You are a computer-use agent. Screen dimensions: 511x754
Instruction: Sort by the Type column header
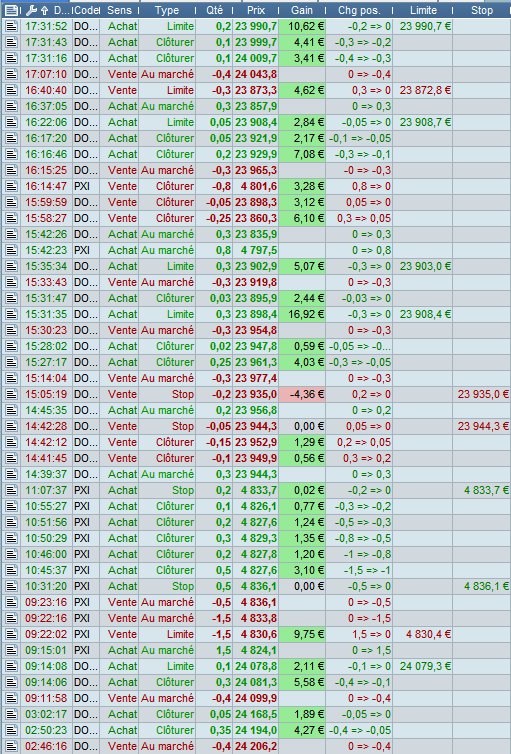pyautogui.click(x=167, y=10)
